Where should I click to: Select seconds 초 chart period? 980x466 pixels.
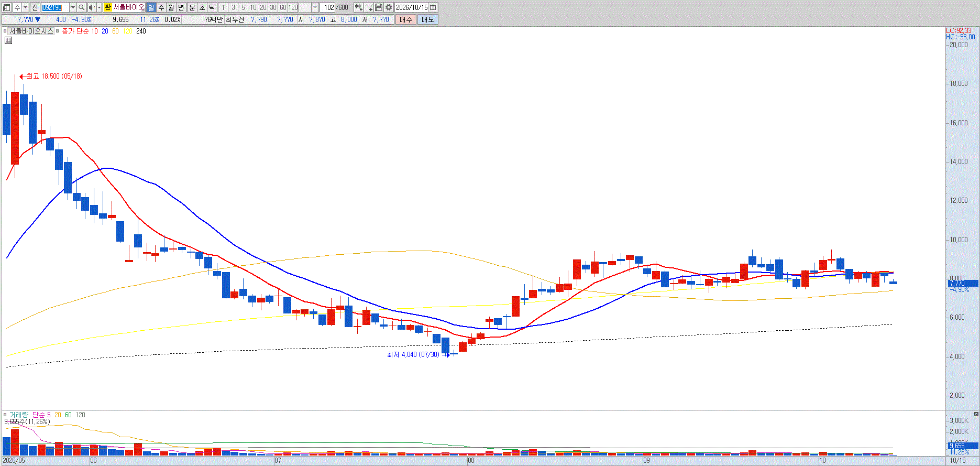pos(202,7)
